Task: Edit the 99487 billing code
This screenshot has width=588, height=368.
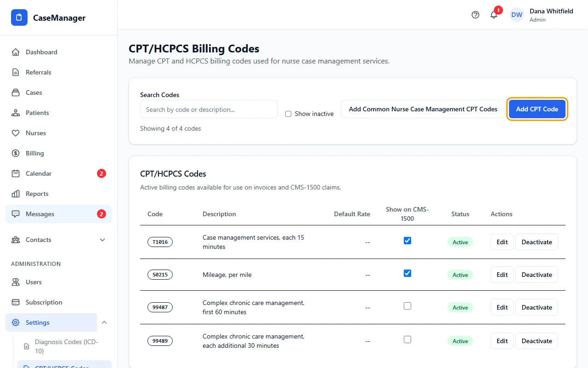Action: [502, 307]
